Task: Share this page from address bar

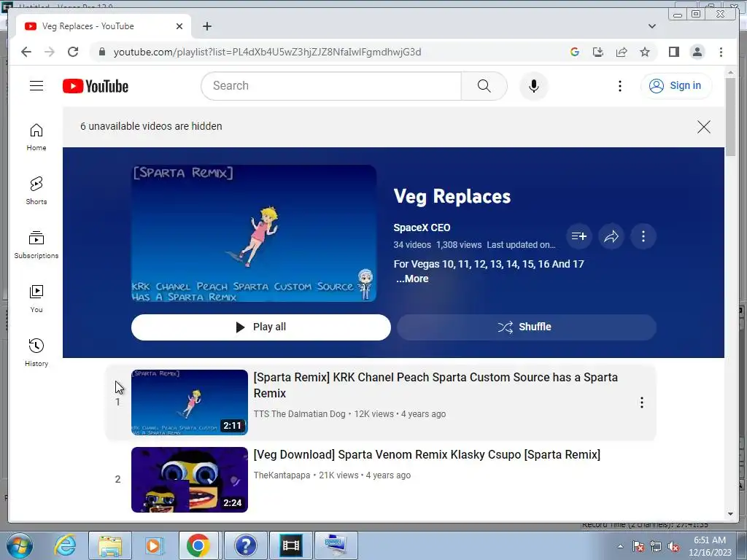Action: (x=622, y=52)
